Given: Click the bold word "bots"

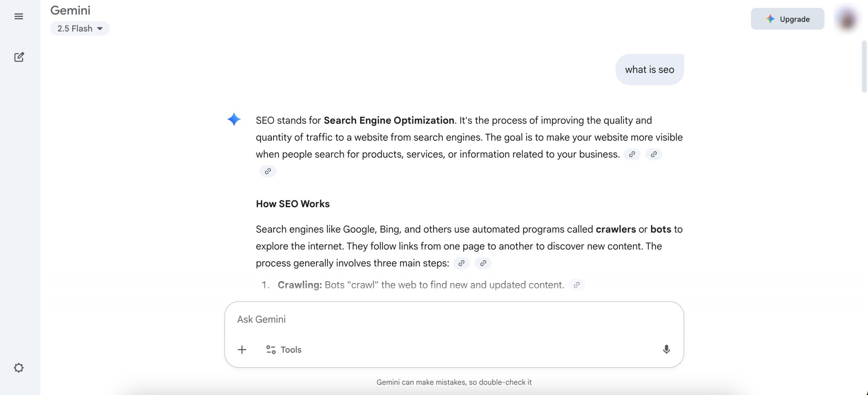Looking at the screenshot, I should pos(660,229).
